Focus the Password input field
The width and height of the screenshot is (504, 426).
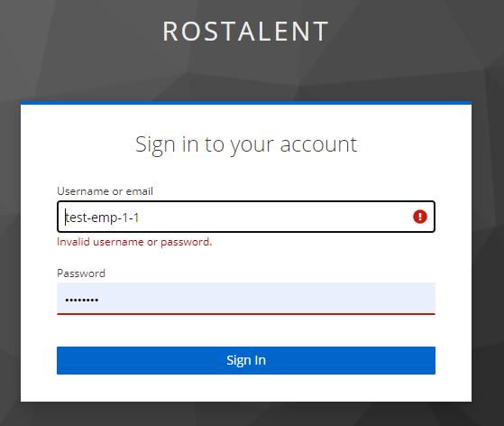pyautogui.click(x=246, y=298)
